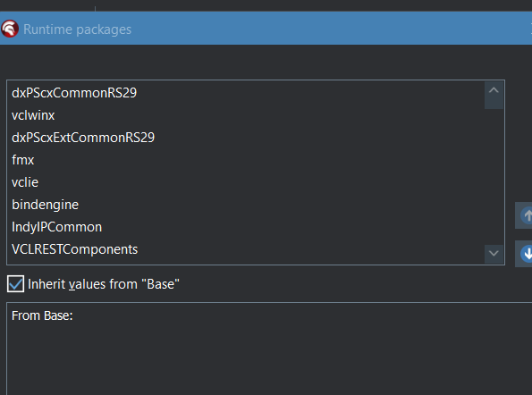The height and width of the screenshot is (395, 532).
Task: Select the fmx package entry
Action: [22, 160]
